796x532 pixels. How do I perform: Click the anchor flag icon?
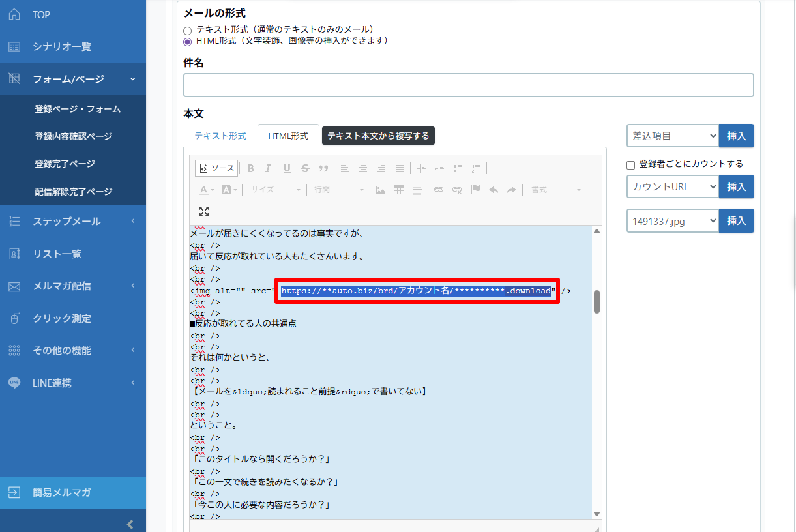coord(475,190)
